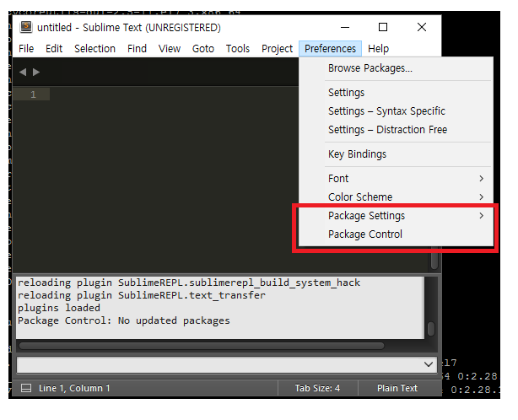Open the View menu
The width and height of the screenshot is (518, 420).
169,49
